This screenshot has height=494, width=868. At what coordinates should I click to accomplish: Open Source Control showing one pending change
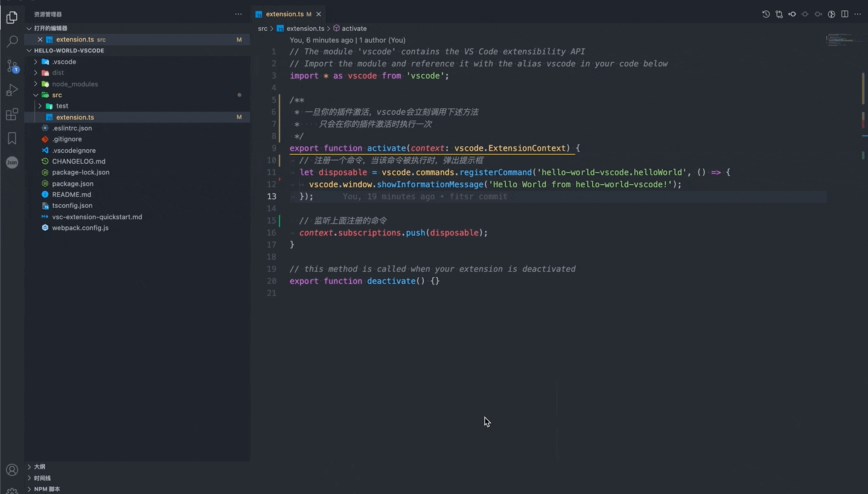(12, 65)
